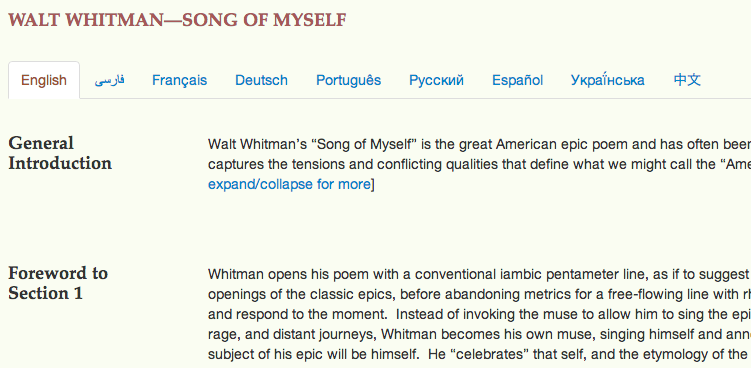Switch to the Español tab
This screenshot has width=751, height=368.
click(518, 80)
